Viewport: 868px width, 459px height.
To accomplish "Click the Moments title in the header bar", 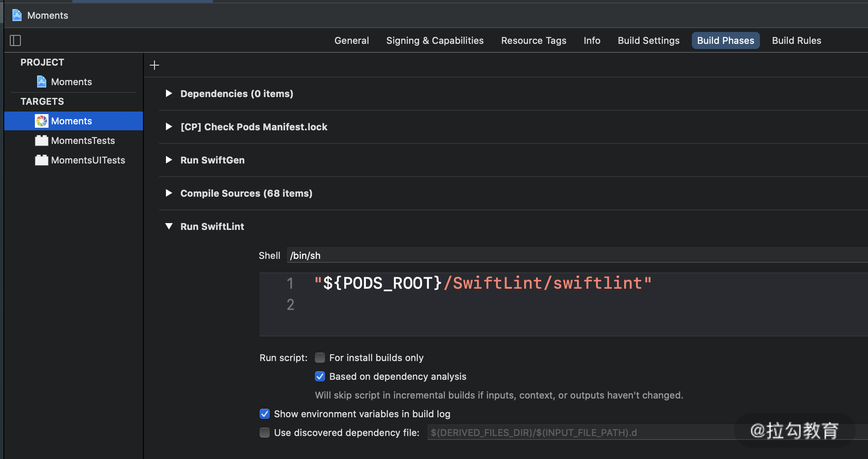I will click(48, 15).
